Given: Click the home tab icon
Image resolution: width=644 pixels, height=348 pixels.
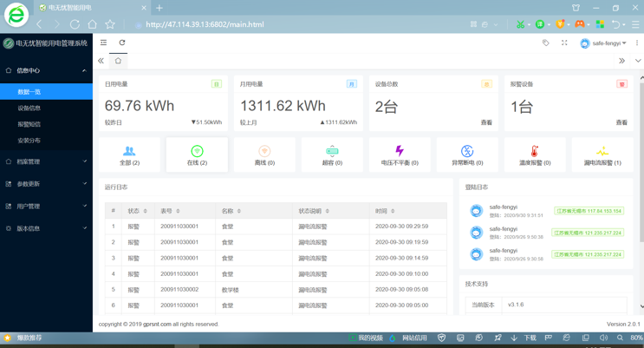Looking at the screenshot, I should point(119,61).
